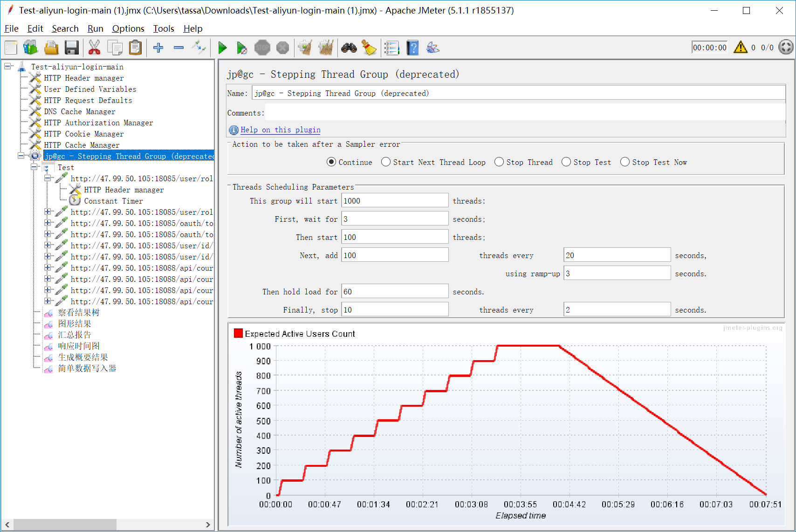Image resolution: width=796 pixels, height=532 pixels.
Task: Start the test with green play icon
Action: (x=222, y=48)
